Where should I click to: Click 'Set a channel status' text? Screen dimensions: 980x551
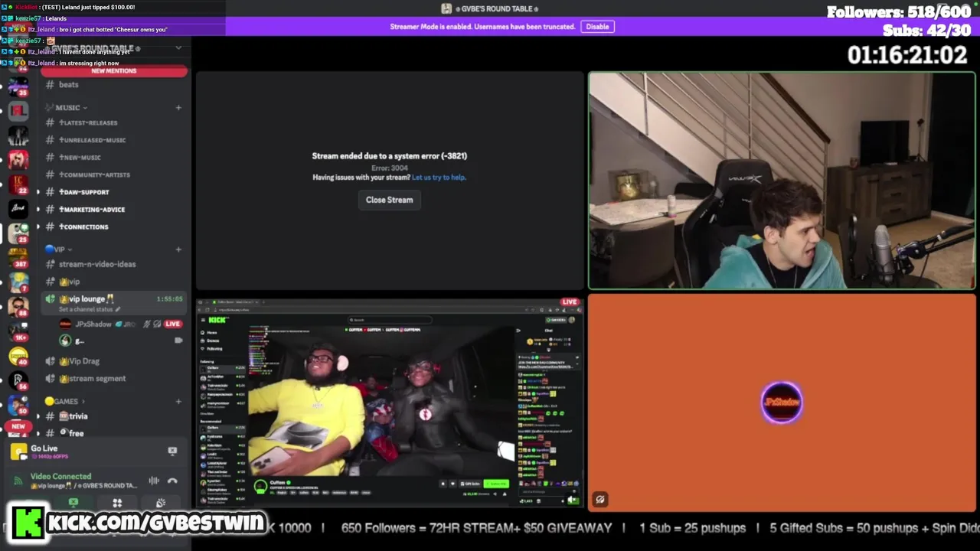pyautogui.click(x=90, y=309)
